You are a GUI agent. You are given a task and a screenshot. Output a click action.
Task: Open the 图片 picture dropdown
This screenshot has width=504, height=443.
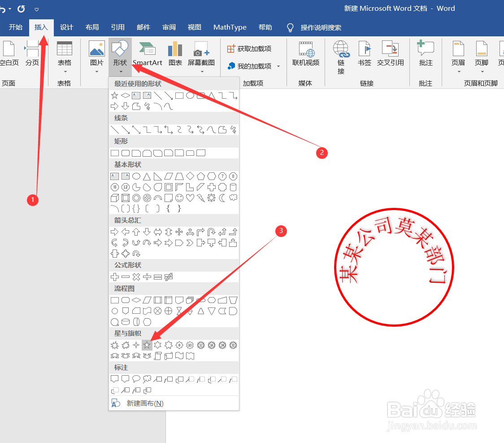[97, 57]
